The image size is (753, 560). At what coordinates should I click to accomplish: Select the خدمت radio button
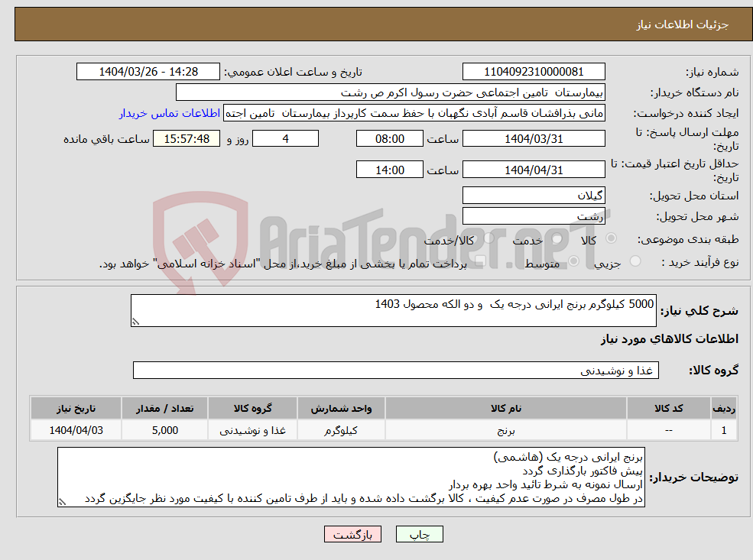click(557, 238)
